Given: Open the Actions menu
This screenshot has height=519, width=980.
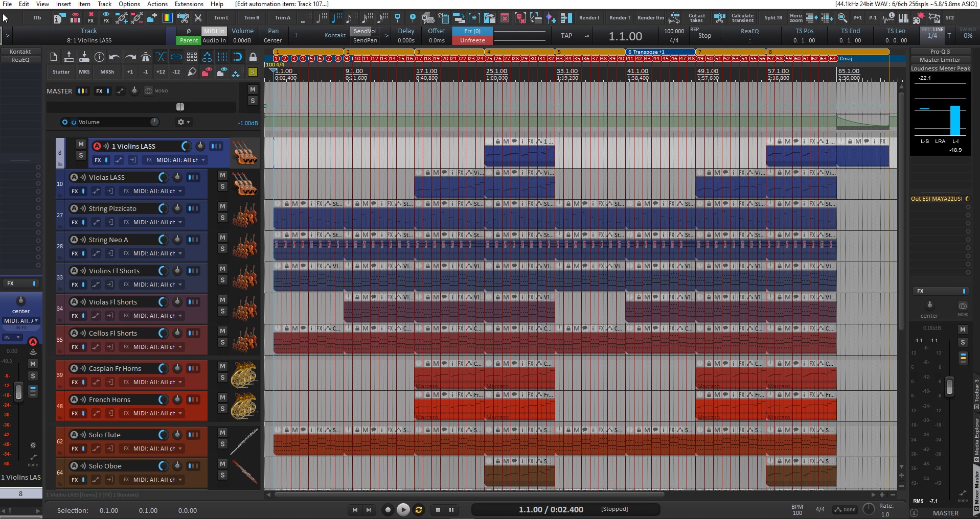Looking at the screenshot, I should click(157, 4).
